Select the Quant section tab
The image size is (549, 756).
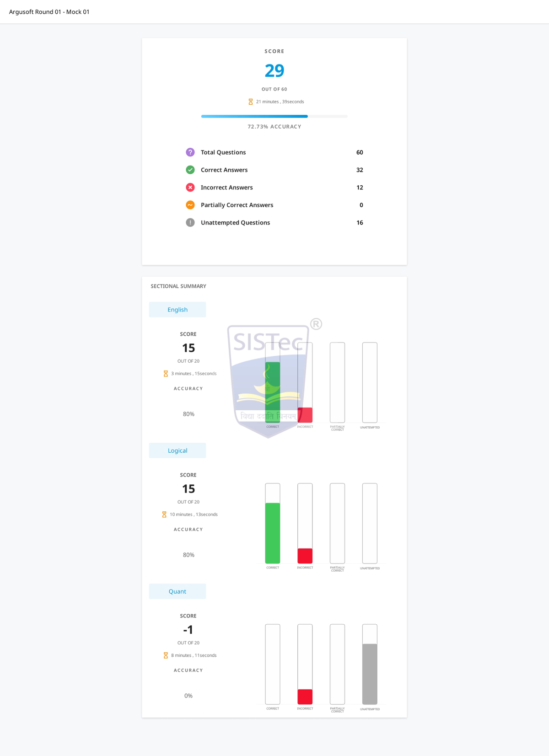pyautogui.click(x=178, y=591)
